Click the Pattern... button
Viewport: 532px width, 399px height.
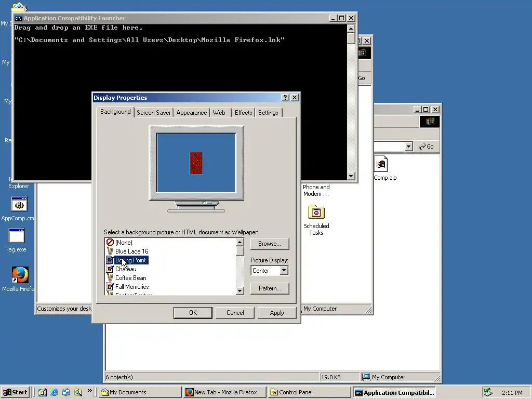coord(270,288)
